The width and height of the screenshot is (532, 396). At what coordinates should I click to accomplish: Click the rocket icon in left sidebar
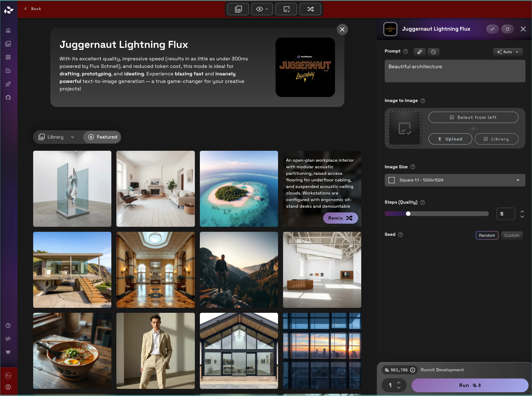[x=8, y=84]
